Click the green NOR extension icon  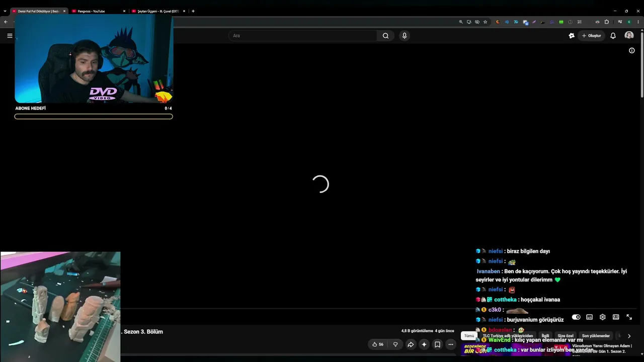pyautogui.click(x=561, y=22)
